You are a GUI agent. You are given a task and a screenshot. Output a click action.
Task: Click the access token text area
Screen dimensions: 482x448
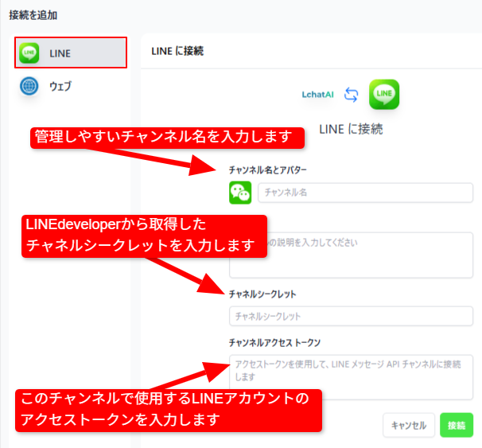click(351, 376)
